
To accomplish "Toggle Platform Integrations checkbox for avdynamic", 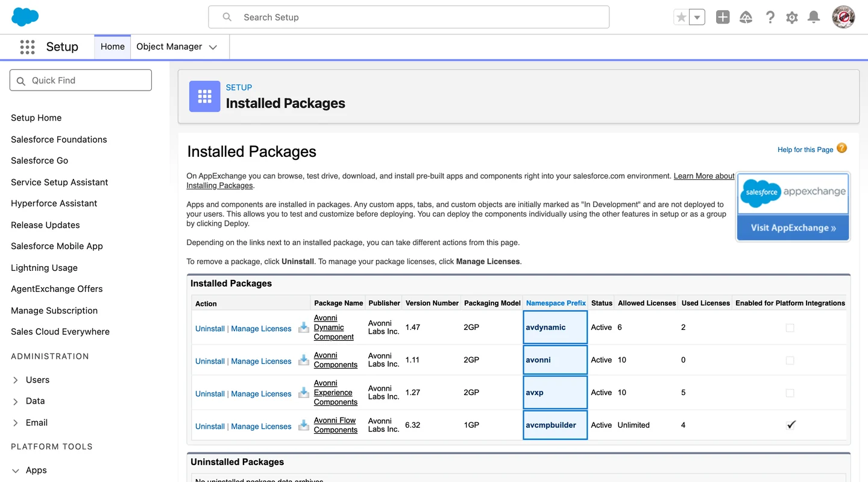I will point(790,328).
